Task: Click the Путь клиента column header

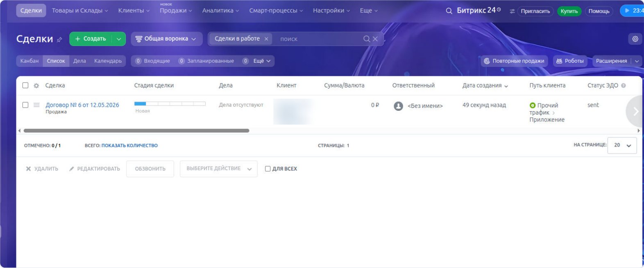Action: (547, 85)
